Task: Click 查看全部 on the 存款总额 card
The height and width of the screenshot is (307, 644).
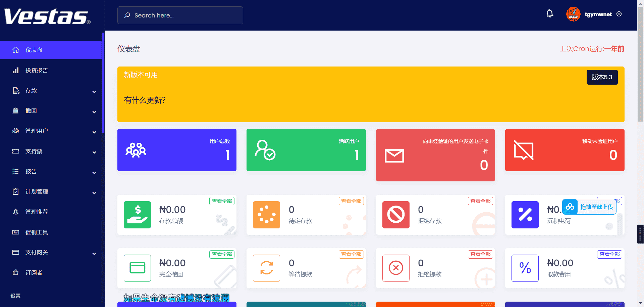Action: (222, 201)
